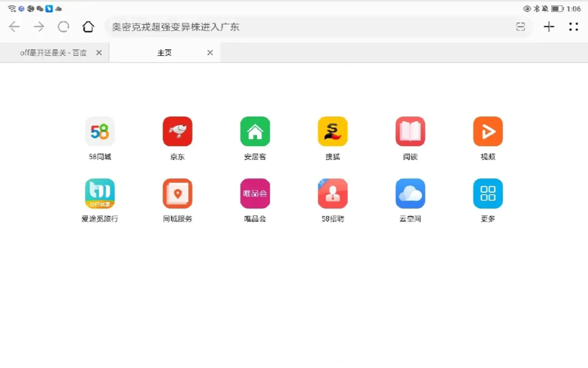The height and width of the screenshot is (368, 588).
Task: Open the 视频 orange play icon
Action: point(488,131)
